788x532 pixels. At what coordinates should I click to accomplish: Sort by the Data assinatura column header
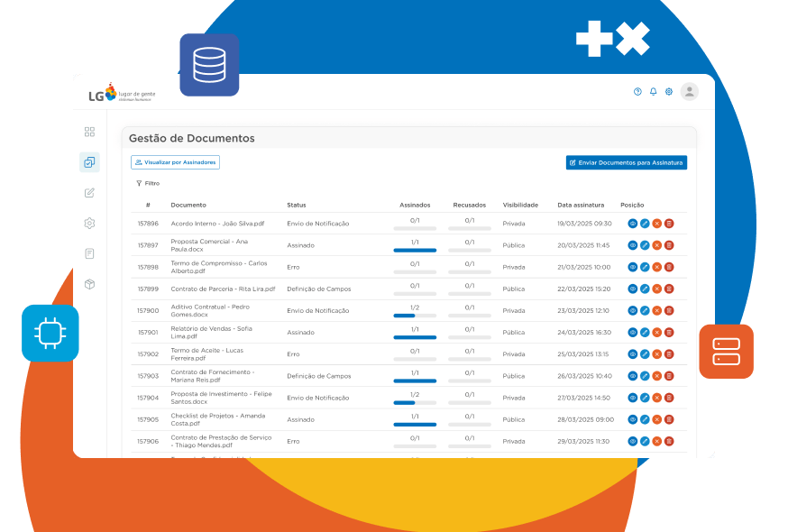(581, 205)
